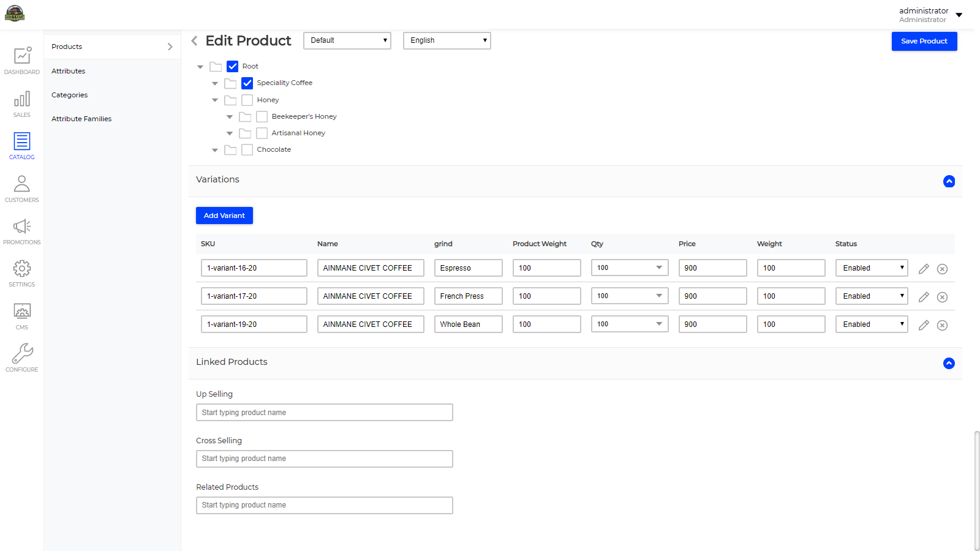Image resolution: width=980 pixels, height=551 pixels.
Task: Remove the French Press variant row
Action: pyautogui.click(x=943, y=297)
